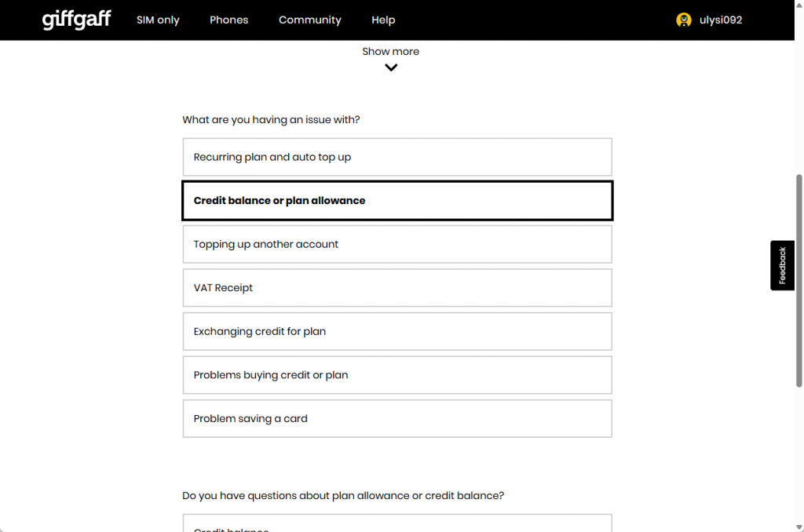Click the page vertical scrollbar thumb
The image size is (804, 532).
[799, 281]
